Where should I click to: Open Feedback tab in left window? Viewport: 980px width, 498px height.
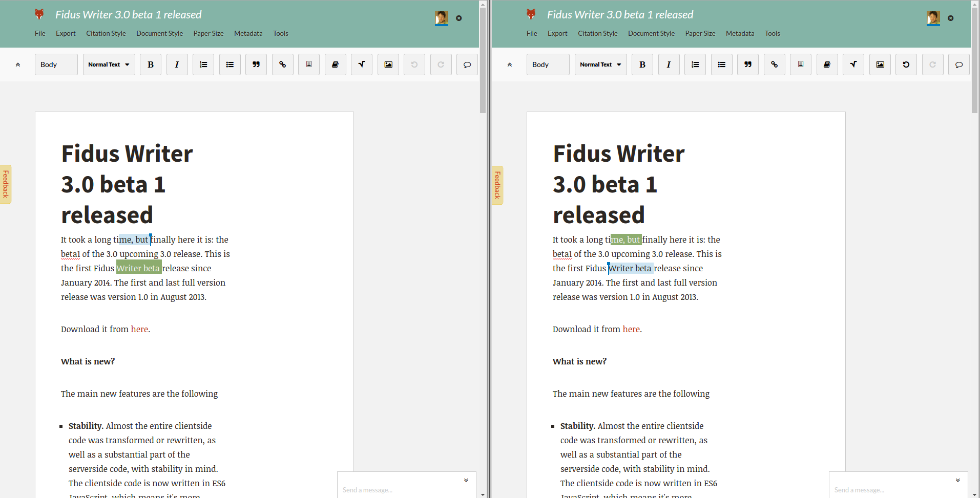[x=6, y=184]
